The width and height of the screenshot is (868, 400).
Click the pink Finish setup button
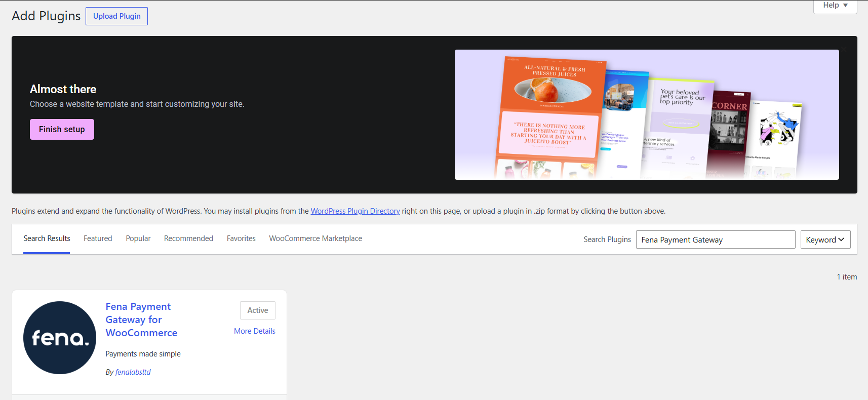coord(62,129)
